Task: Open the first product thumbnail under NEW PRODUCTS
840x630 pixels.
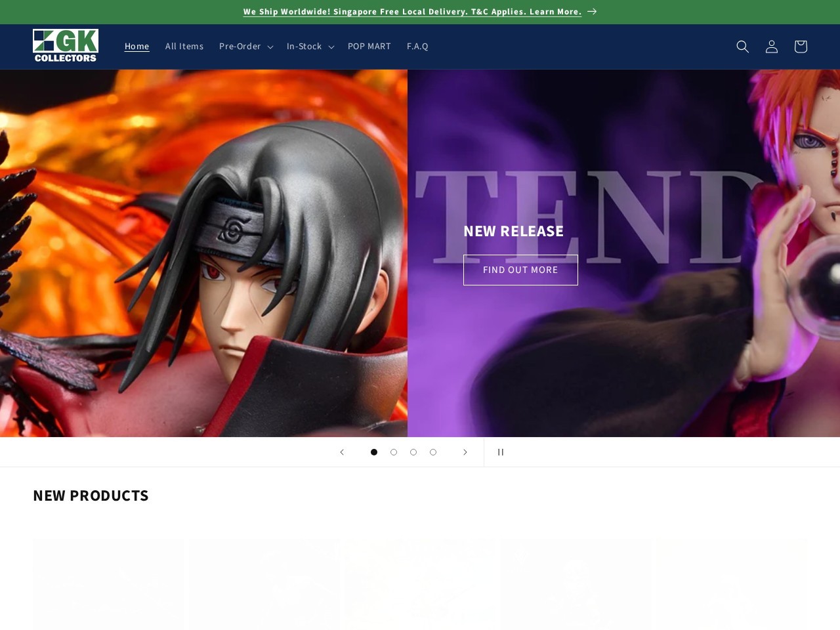Action: tap(108, 583)
